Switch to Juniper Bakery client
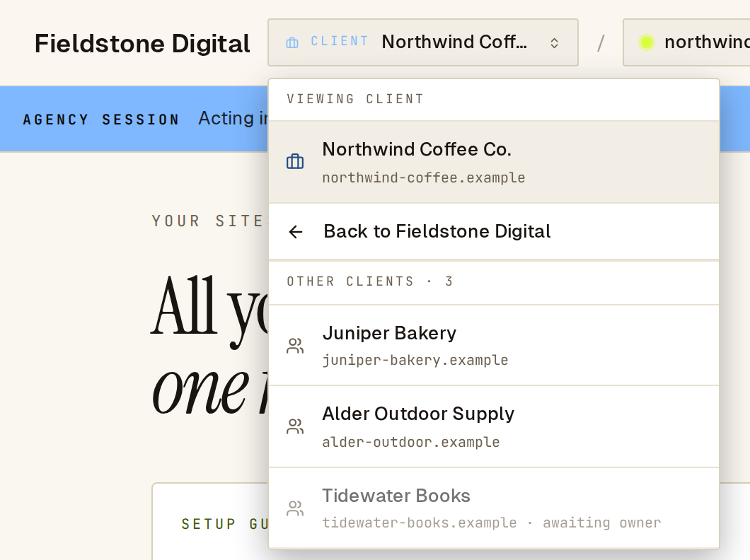Viewport: 750px width, 560px height. [494, 345]
